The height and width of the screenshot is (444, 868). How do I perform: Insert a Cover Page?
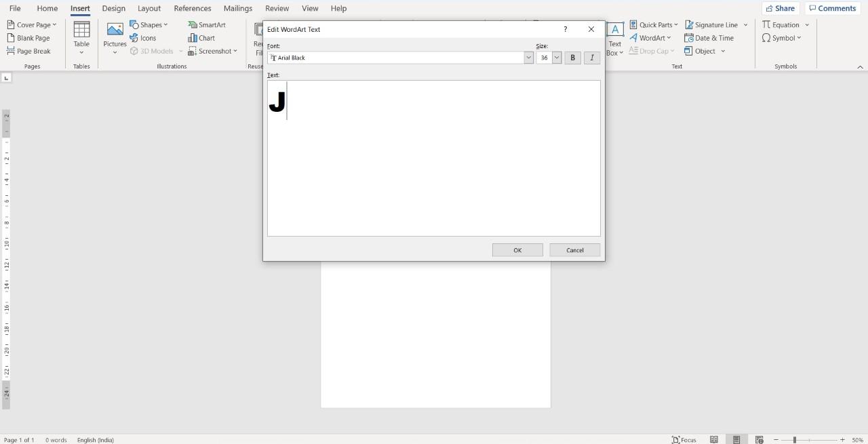click(x=31, y=24)
